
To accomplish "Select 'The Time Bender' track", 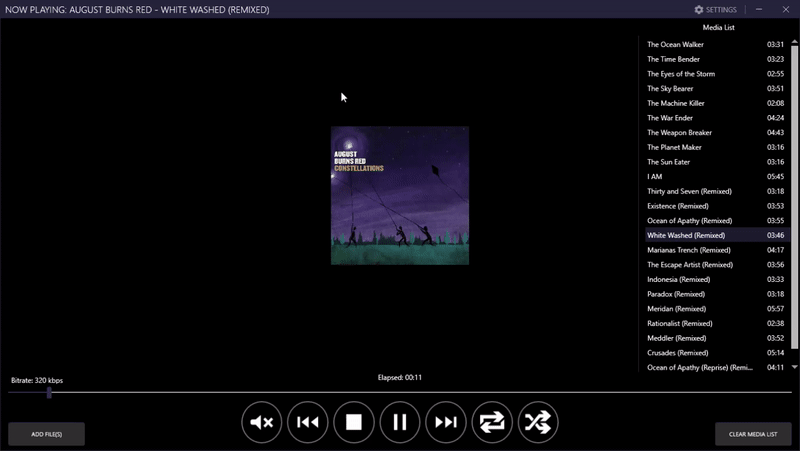I will (715, 59).
